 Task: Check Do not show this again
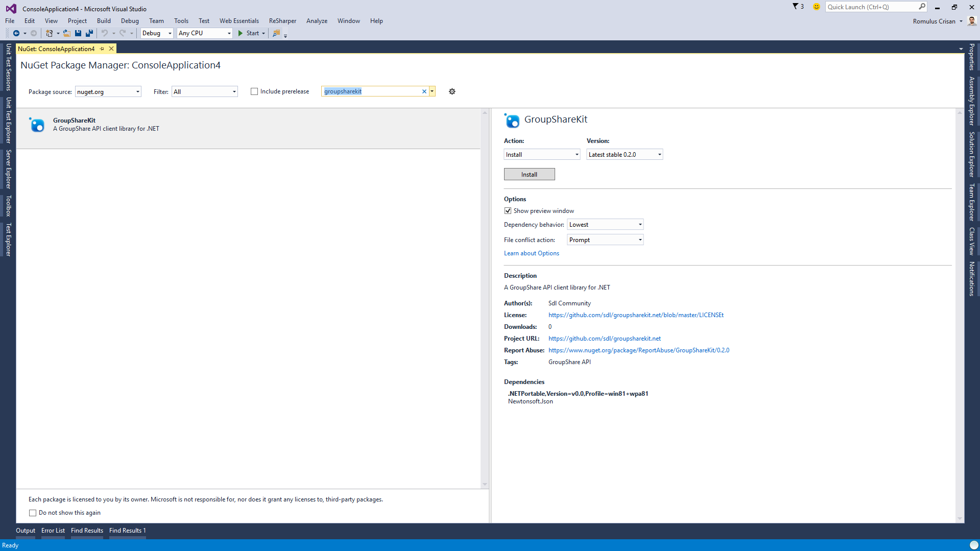click(33, 513)
